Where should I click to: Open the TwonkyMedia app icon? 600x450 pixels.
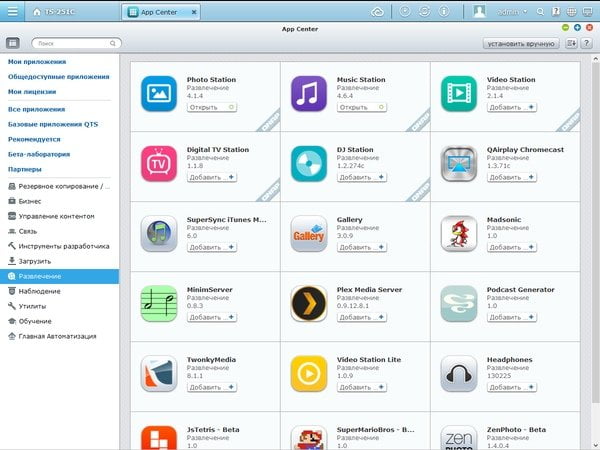[159, 374]
